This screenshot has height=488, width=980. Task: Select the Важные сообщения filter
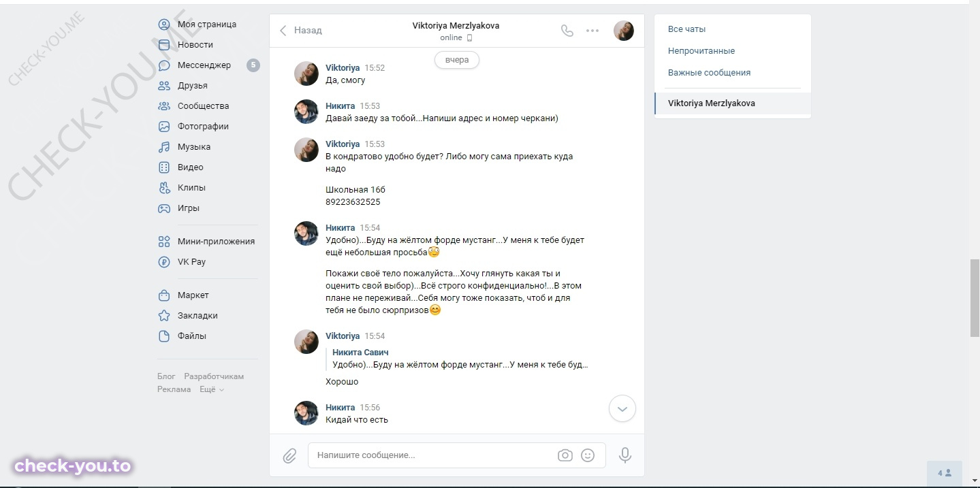[709, 73]
